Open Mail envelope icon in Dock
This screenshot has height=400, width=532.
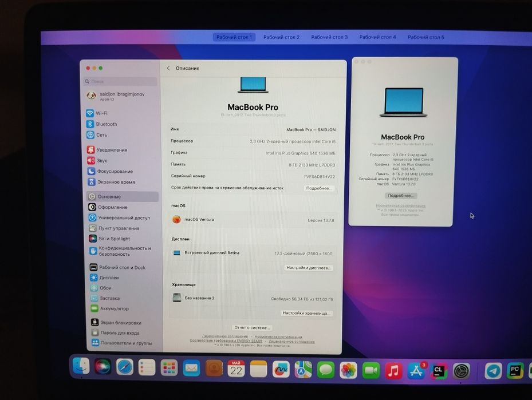[191, 368]
